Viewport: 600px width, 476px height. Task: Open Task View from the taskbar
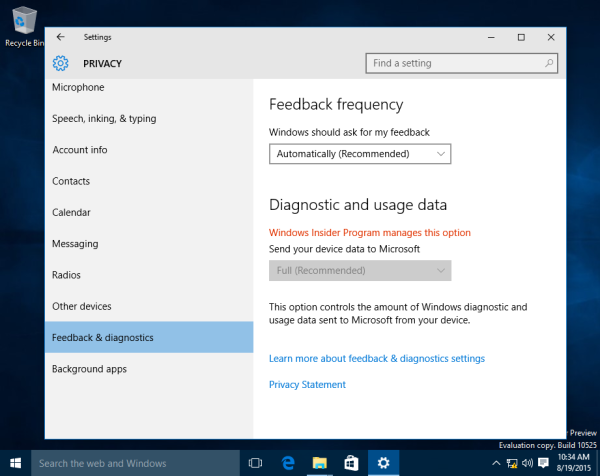point(255,463)
